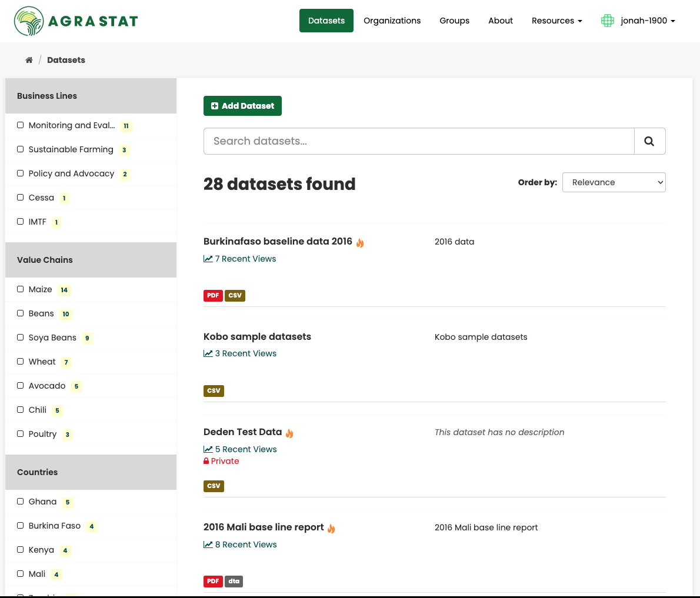Click the '2016 data' description text
This screenshot has height=598, width=700.
[x=454, y=242]
